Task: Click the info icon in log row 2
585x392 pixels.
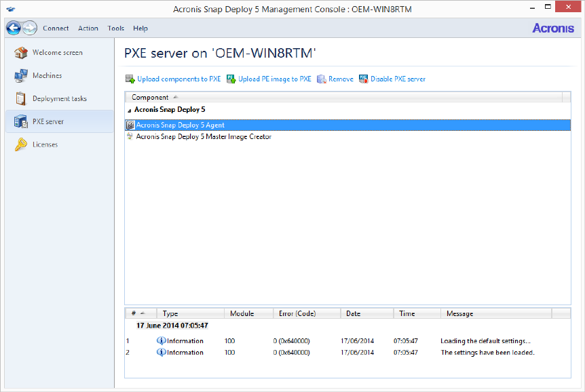Action: coord(161,352)
